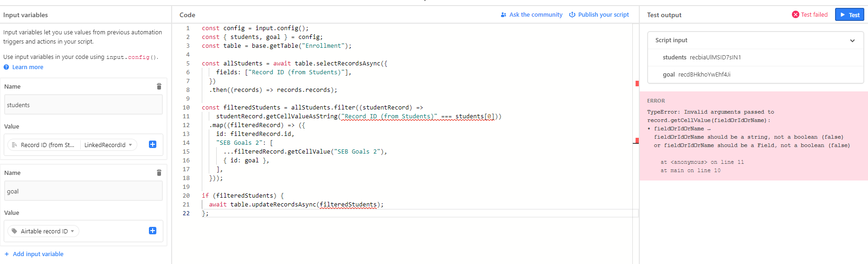Click Publish your script
This screenshot has height=264, width=868.
click(x=604, y=15)
